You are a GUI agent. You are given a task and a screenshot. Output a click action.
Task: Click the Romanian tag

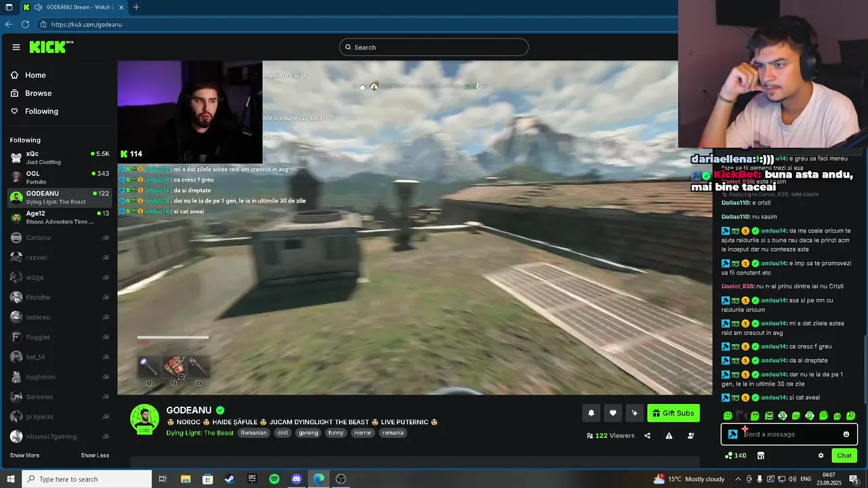[x=254, y=432]
